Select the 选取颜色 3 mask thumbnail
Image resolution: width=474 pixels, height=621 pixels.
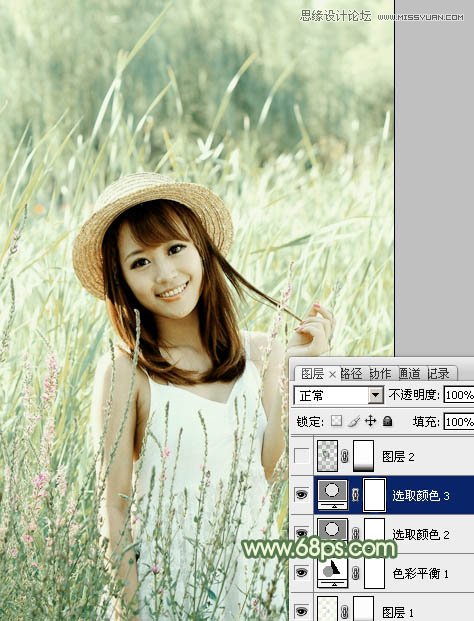tap(374, 495)
